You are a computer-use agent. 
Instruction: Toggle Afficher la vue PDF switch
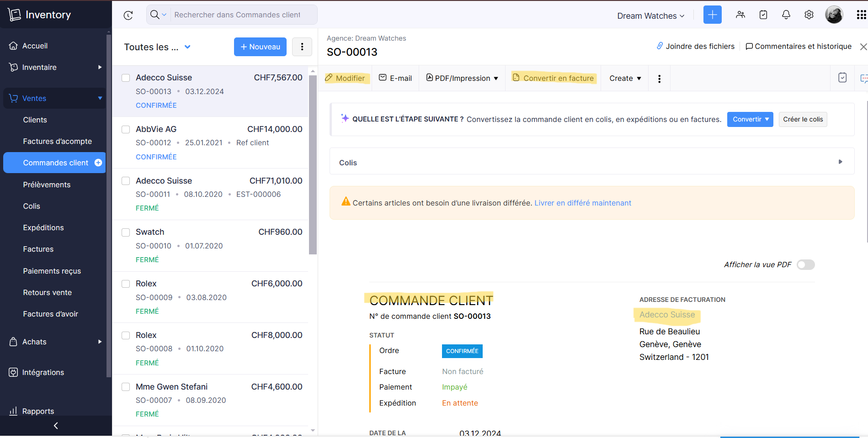(805, 265)
